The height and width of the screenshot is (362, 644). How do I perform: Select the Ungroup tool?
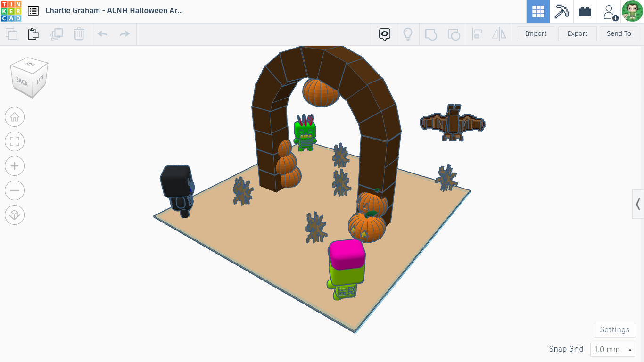pos(454,34)
